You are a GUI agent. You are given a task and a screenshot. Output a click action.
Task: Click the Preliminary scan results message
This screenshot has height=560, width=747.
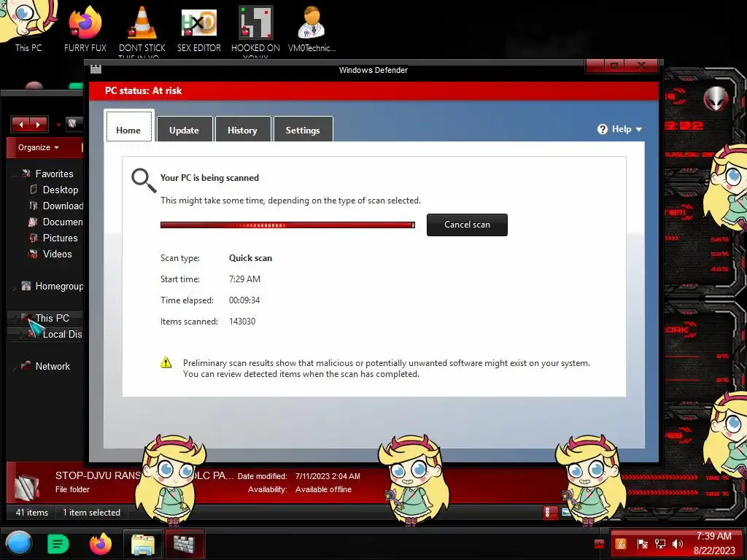pyautogui.click(x=387, y=368)
